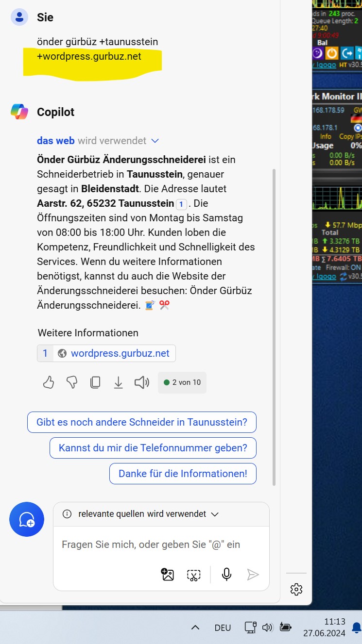This screenshot has height=644, width=362.
Task: Click the user query text 'önder gürbüz +taunusstein'
Action: [x=98, y=42]
